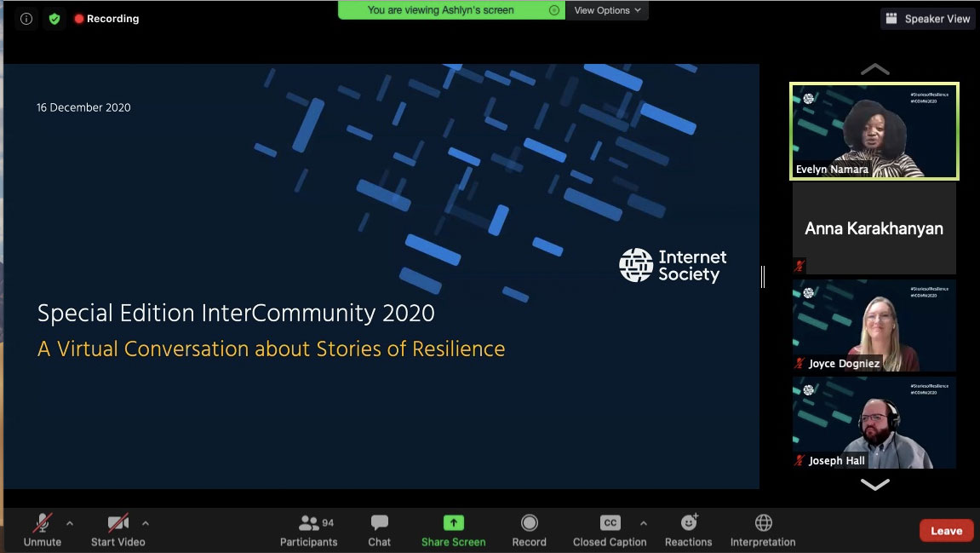This screenshot has width=980, height=553.
Task: Click the red Recording indicator
Action: (x=107, y=19)
